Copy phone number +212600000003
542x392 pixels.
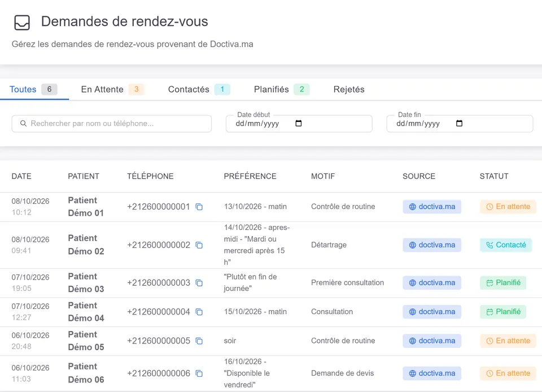click(x=199, y=283)
